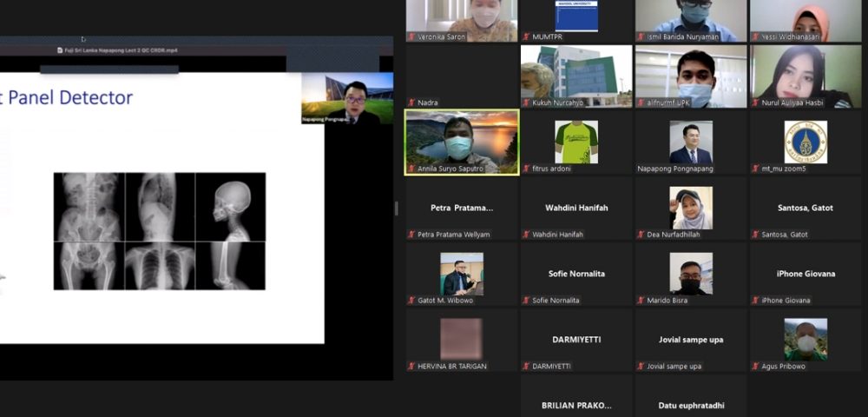The image size is (868, 417).
Task: Click muted mic icon on Wahdini Hanifah's tile
Action: [526, 235]
